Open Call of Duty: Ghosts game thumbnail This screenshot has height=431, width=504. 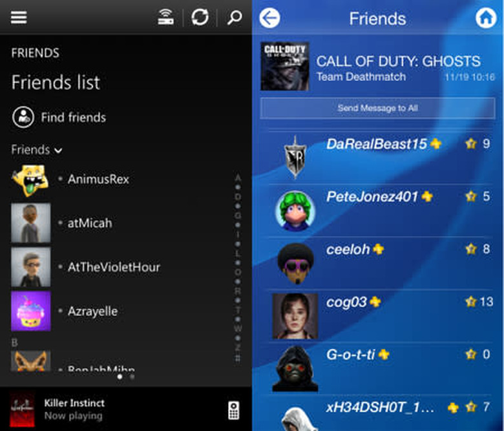(x=284, y=67)
